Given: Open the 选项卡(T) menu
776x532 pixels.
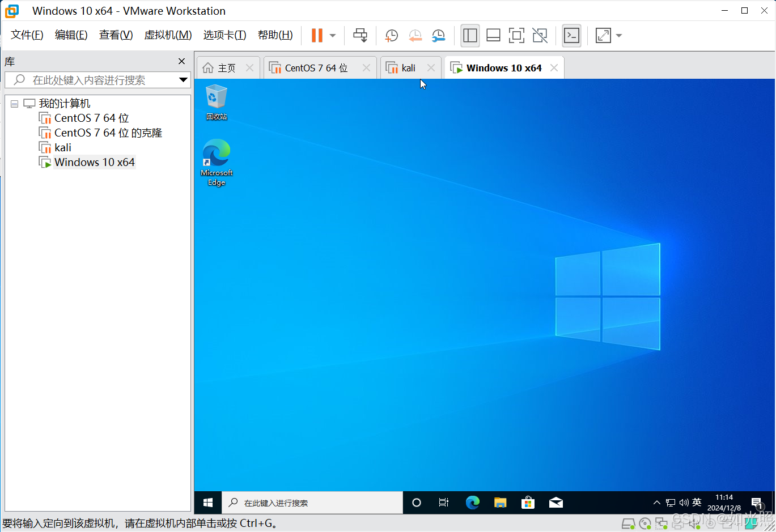Looking at the screenshot, I should (x=225, y=35).
